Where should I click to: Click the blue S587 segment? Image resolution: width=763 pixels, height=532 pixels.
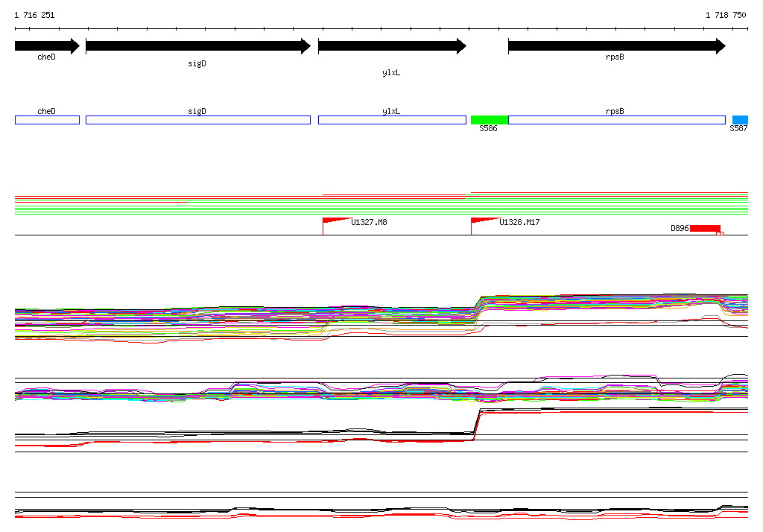point(740,120)
